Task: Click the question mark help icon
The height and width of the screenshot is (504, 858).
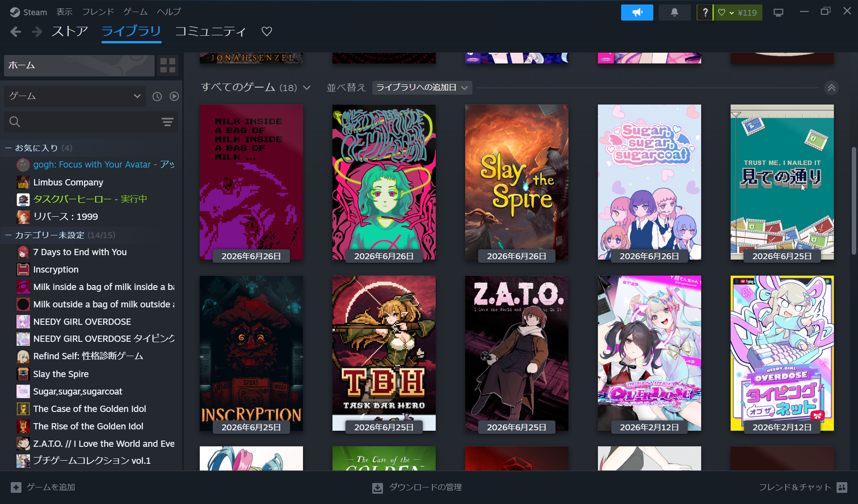Action: (x=705, y=13)
